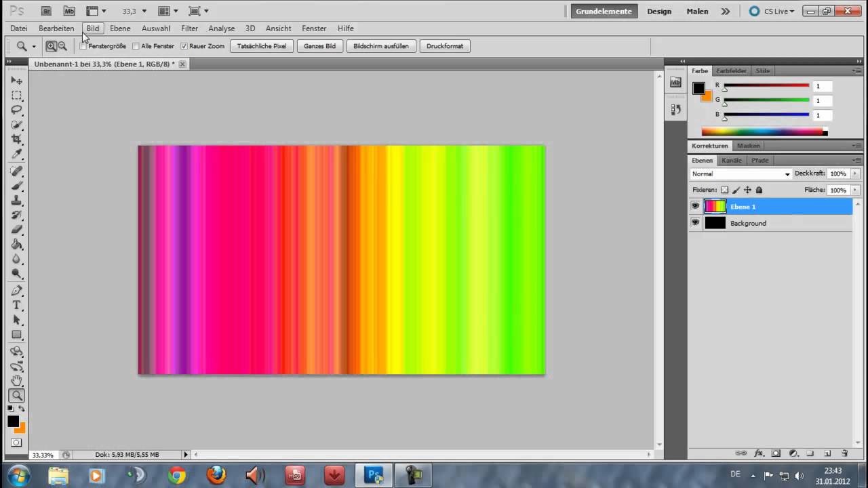Select the 3D Object Rotate tool
Viewport: 868px width, 488px height.
tap(17, 351)
